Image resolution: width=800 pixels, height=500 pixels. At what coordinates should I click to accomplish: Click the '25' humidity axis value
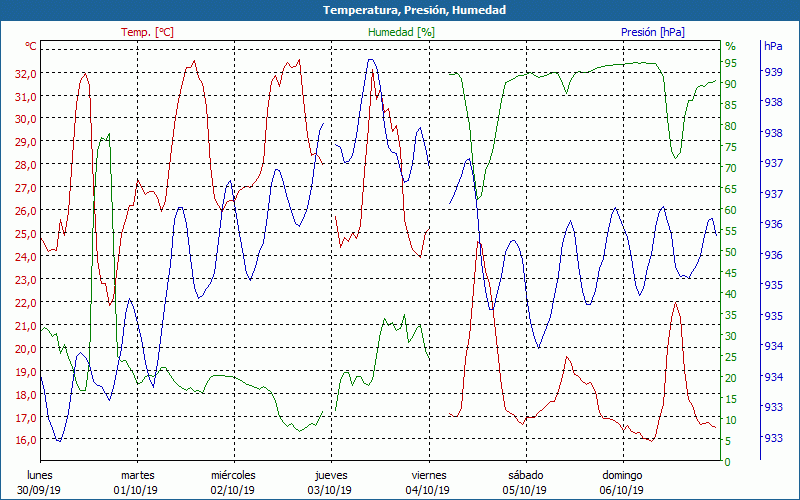(731, 357)
